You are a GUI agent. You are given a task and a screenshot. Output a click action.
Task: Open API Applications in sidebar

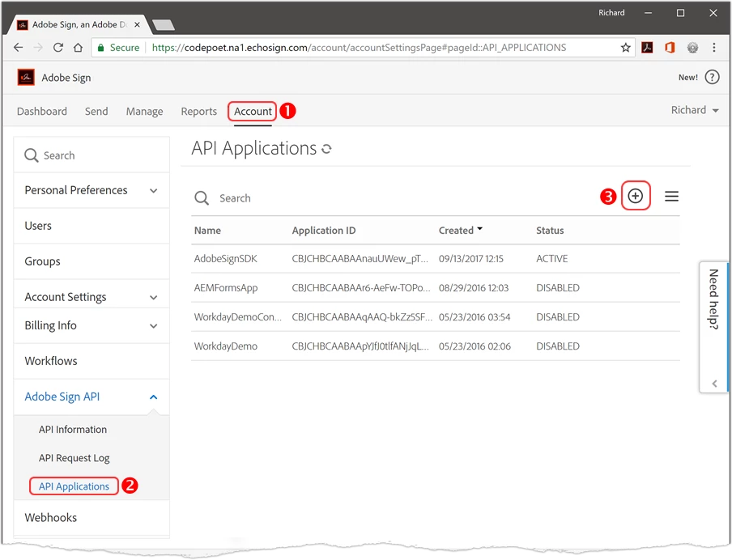pos(74,486)
